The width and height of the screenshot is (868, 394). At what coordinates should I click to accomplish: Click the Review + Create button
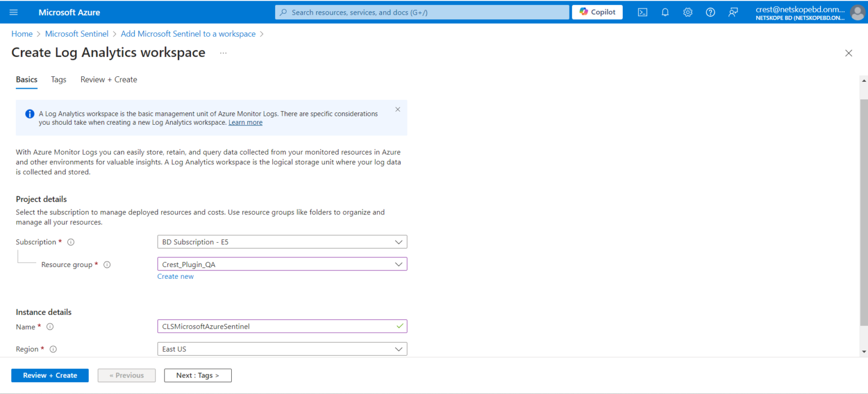click(50, 375)
